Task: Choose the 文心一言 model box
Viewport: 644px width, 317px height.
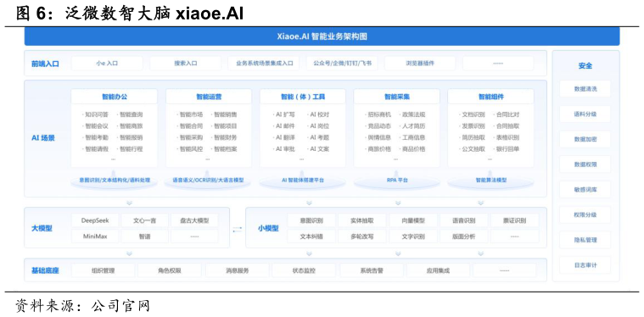Action: point(144,220)
